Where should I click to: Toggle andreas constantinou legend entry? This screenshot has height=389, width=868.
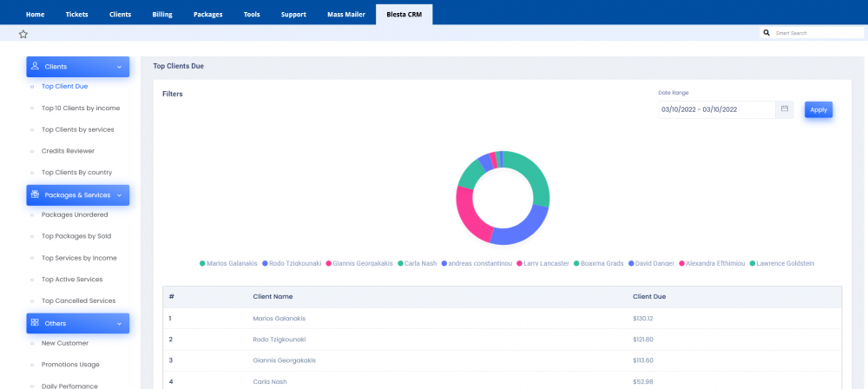pyautogui.click(x=476, y=263)
